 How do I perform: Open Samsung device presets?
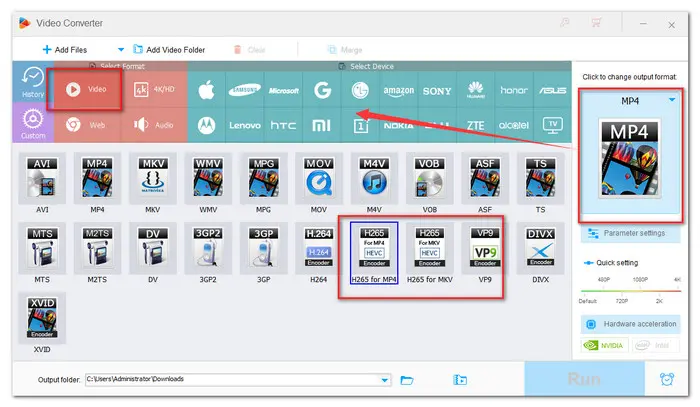tap(245, 91)
